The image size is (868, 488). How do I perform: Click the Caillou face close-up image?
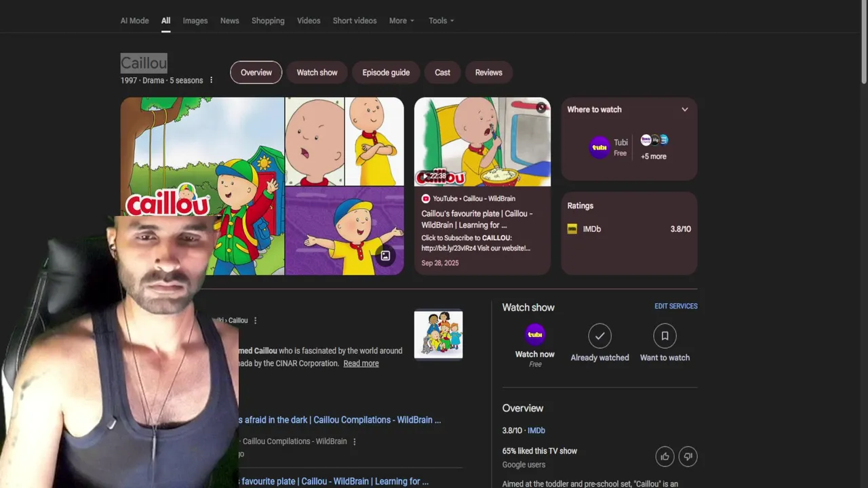coord(315,142)
